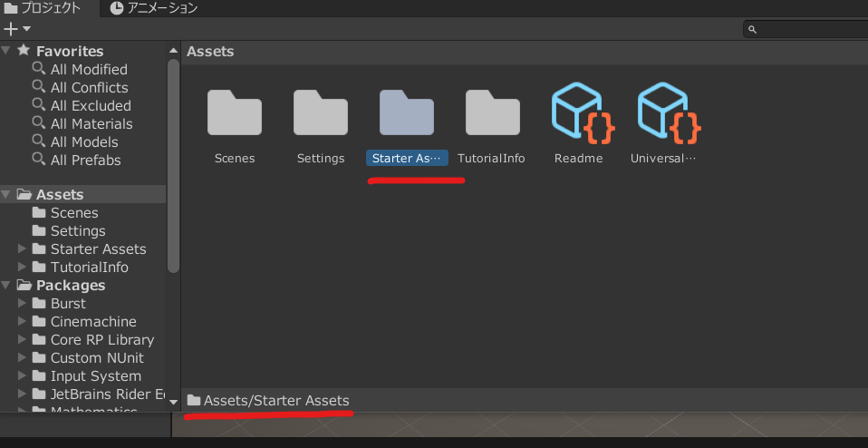Open the Scenes folder icon in Assets grid
The height and width of the screenshot is (448, 868).
point(235,112)
